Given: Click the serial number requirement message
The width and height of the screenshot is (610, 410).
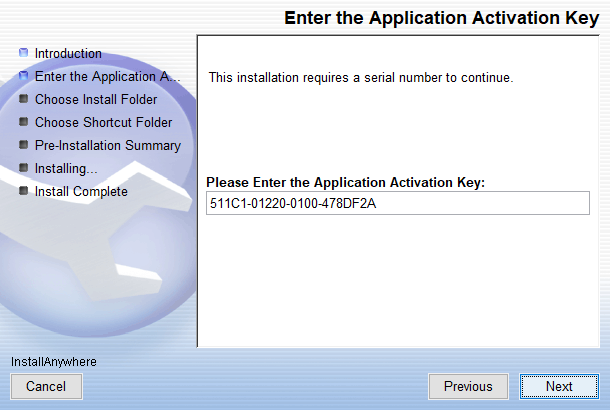Looking at the screenshot, I should [x=359, y=77].
